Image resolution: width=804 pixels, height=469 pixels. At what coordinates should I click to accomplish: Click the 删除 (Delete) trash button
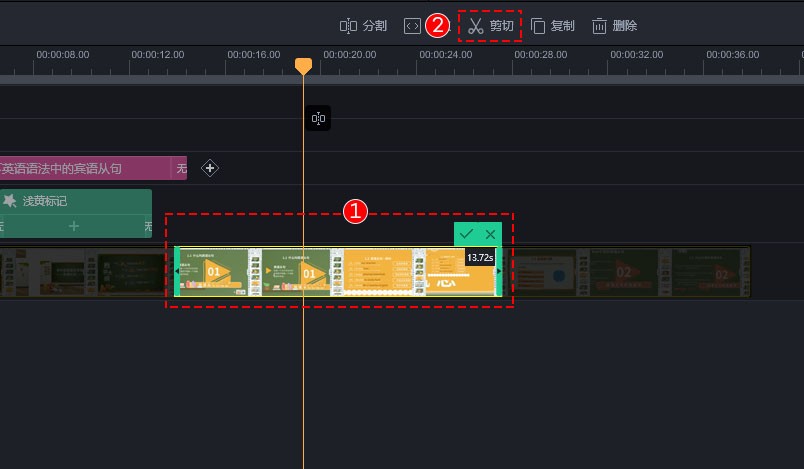[614, 26]
